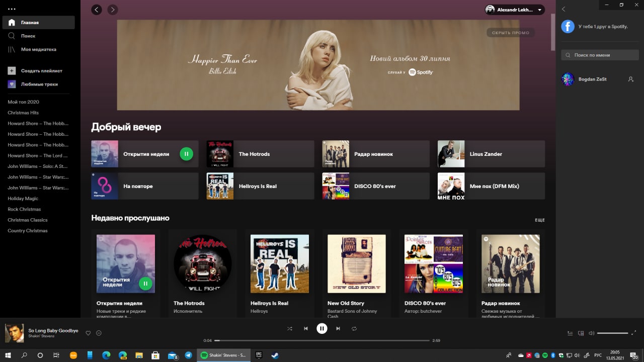This screenshot has height=362, width=644.
Task: Open Christmas Classics playlist
Action: [x=28, y=220]
